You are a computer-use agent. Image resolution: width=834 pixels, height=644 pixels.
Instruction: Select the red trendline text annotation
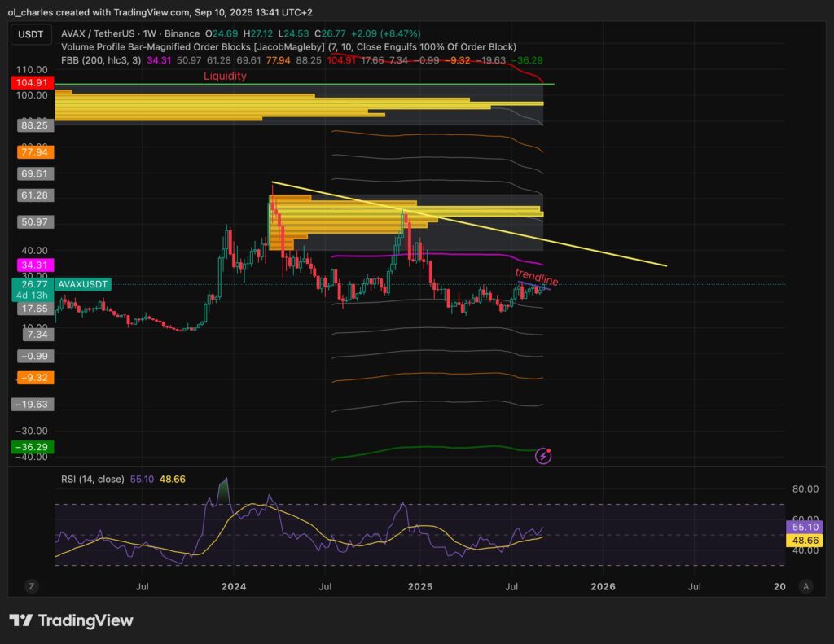pyautogui.click(x=537, y=277)
